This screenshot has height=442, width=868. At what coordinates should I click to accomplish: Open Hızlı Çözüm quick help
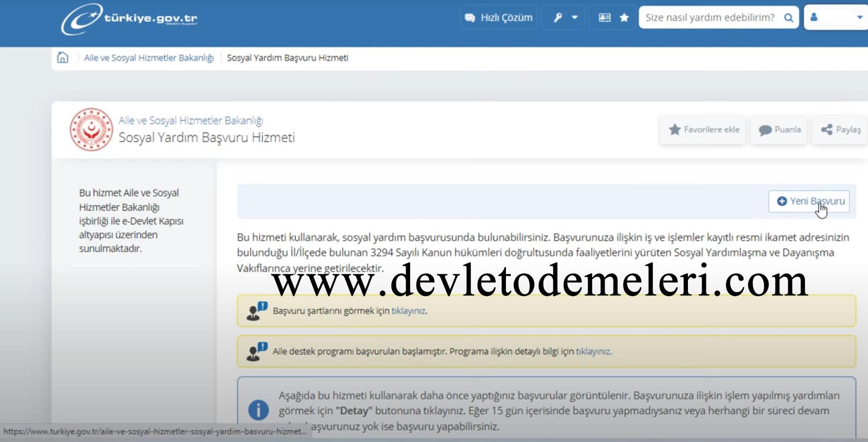[x=499, y=18]
